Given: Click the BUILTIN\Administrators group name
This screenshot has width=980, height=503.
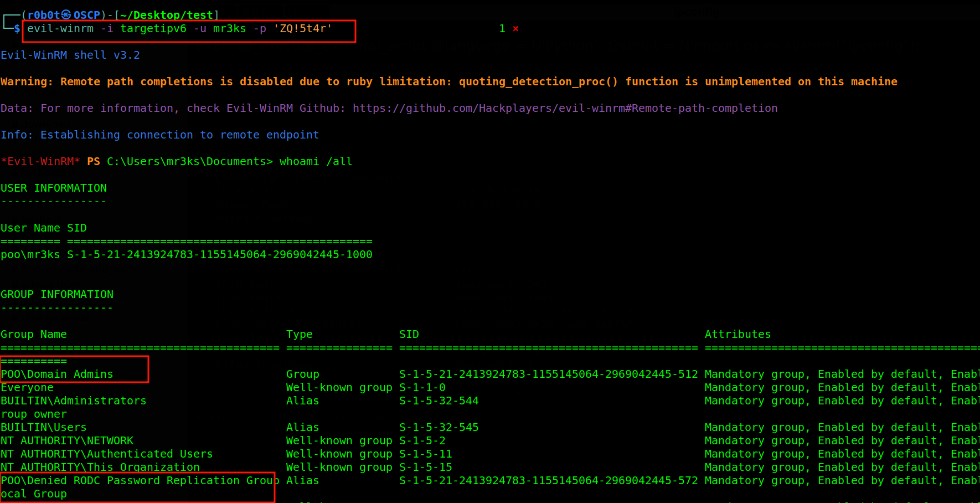Looking at the screenshot, I should coord(74,401).
